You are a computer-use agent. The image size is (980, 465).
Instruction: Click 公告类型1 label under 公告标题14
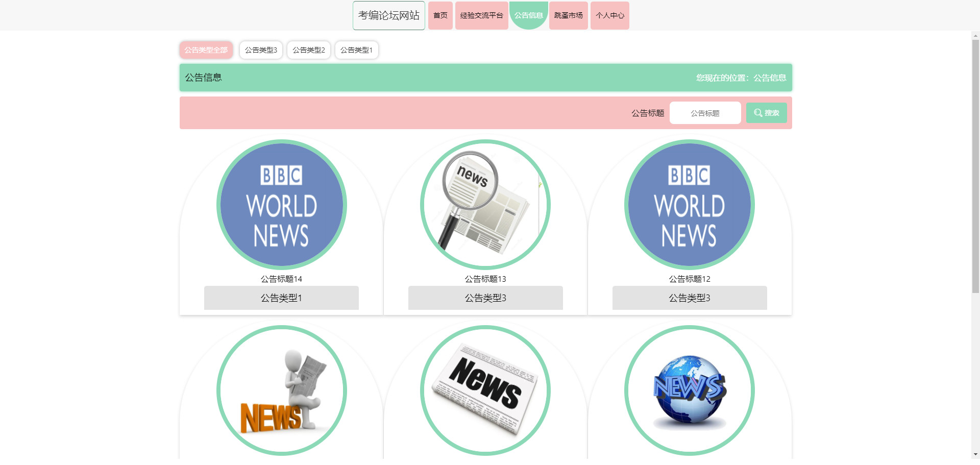coord(281,298)
